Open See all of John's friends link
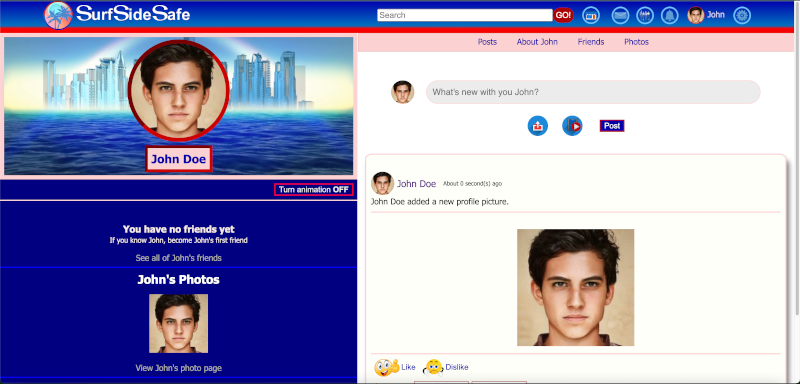 pos(179,258)
